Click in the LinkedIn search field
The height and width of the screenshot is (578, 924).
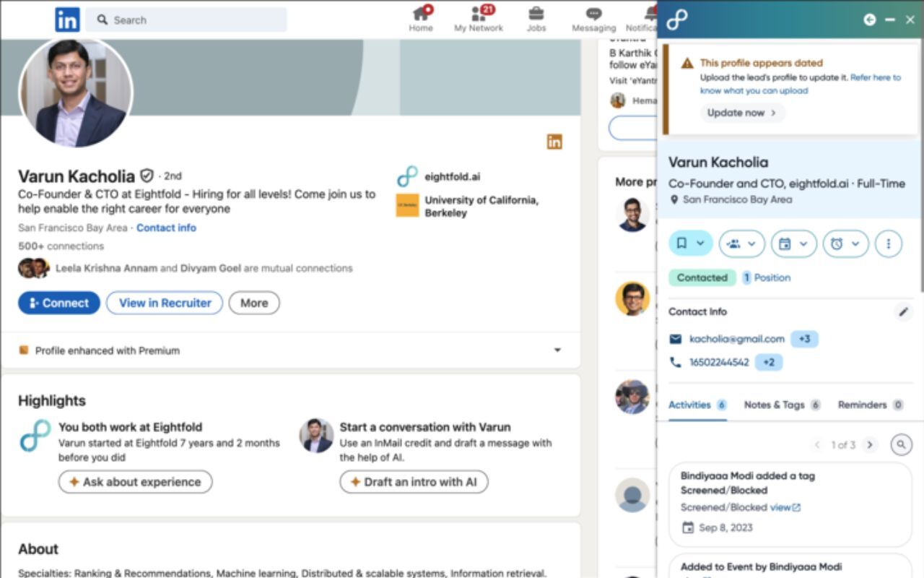(186, 20)
